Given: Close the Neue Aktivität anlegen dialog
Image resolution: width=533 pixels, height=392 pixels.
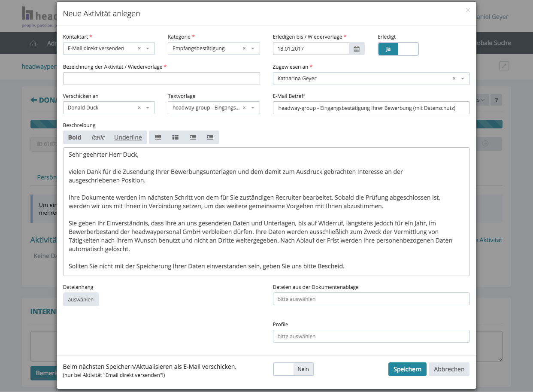Looking at the screenshot, I should [468, 10].
